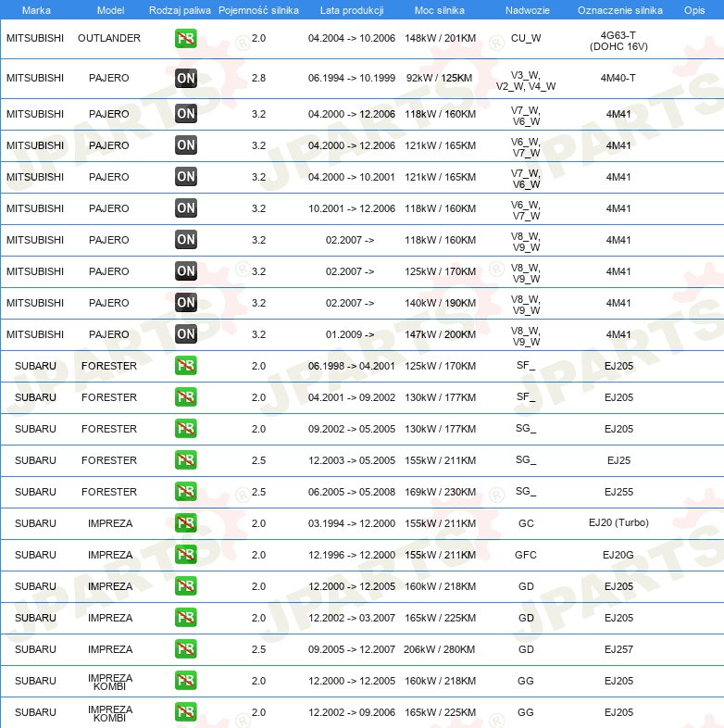Screen dimensions: 724x728
Task: Select the 147kW / 200KM power cell
Action: click(440, 334)
